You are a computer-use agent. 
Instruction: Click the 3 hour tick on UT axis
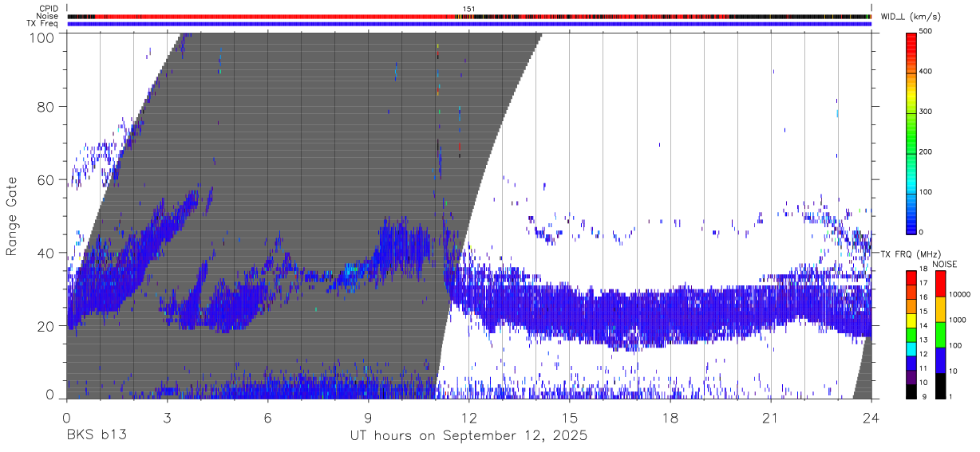point(167,418)
